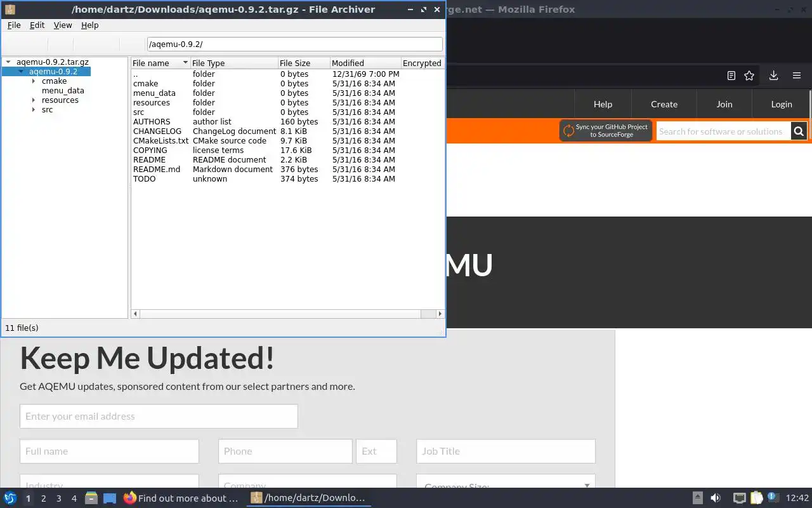Click the Ext input field

[x=376, y=451]
